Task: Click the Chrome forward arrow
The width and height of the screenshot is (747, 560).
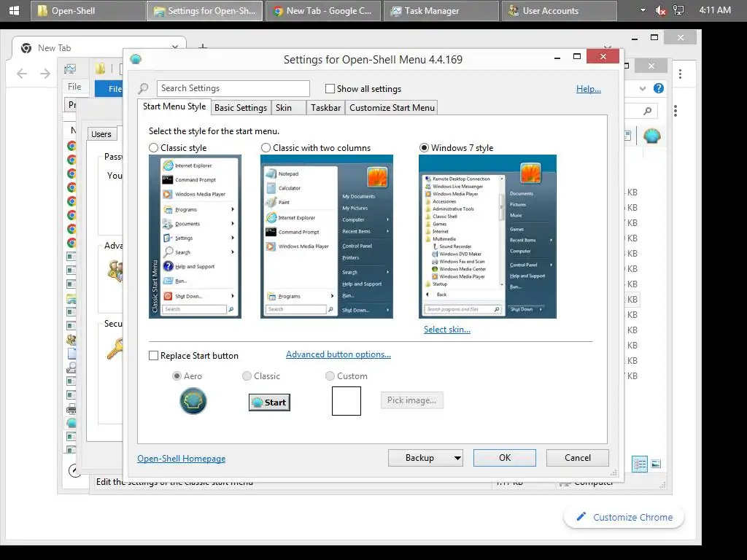Action: [45, 74]
